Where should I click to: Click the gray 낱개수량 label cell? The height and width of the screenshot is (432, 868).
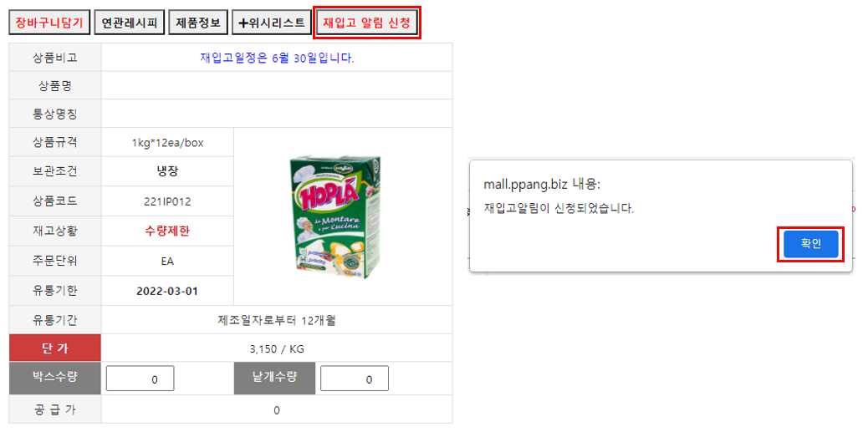pyautogui.click(x=274, y=379)
